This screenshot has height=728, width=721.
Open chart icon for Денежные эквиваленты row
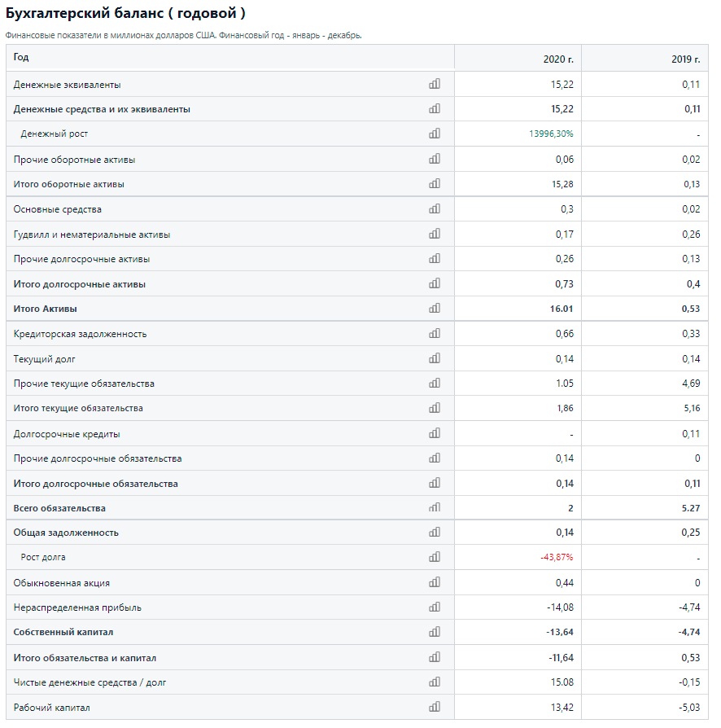point(435,84)
